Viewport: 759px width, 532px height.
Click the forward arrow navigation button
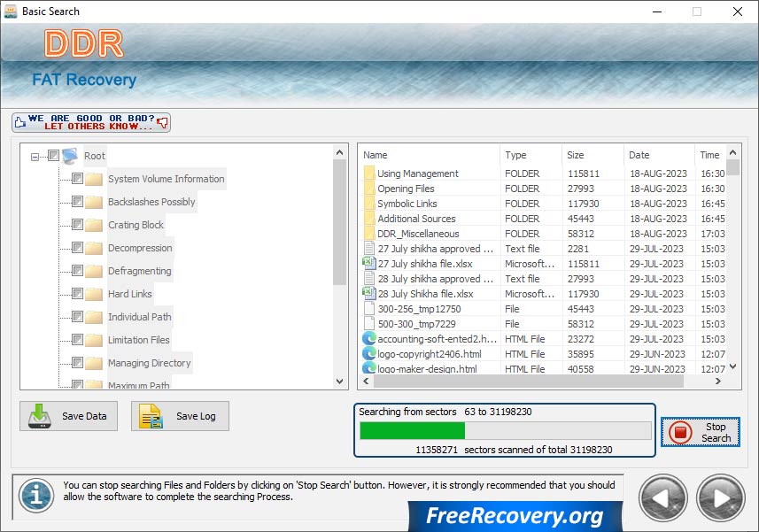pyautogui.click(x=720, y=498)
